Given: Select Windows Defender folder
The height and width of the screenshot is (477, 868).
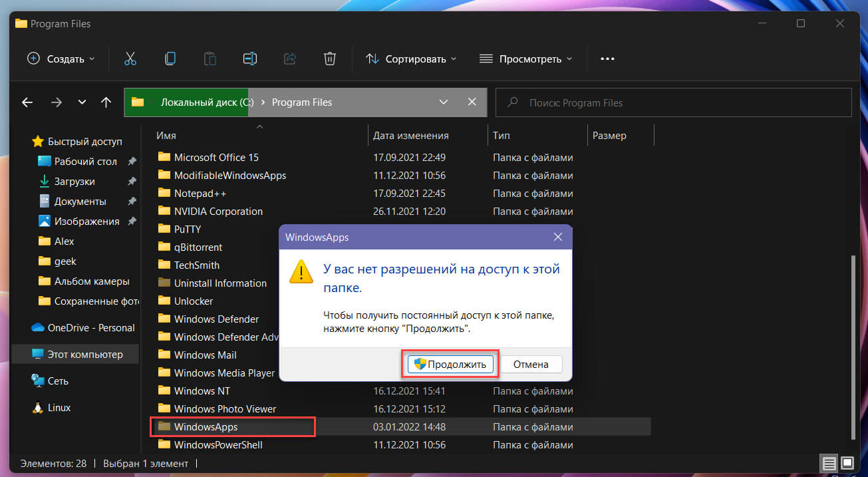Looking at the screenshot, I should coord(216,319).
